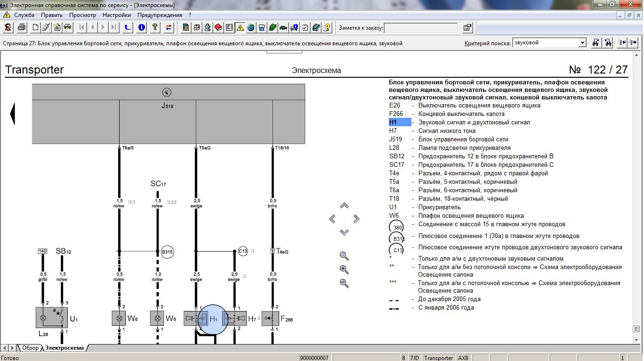Select the Электросхема tab

[x=64, y=348]
